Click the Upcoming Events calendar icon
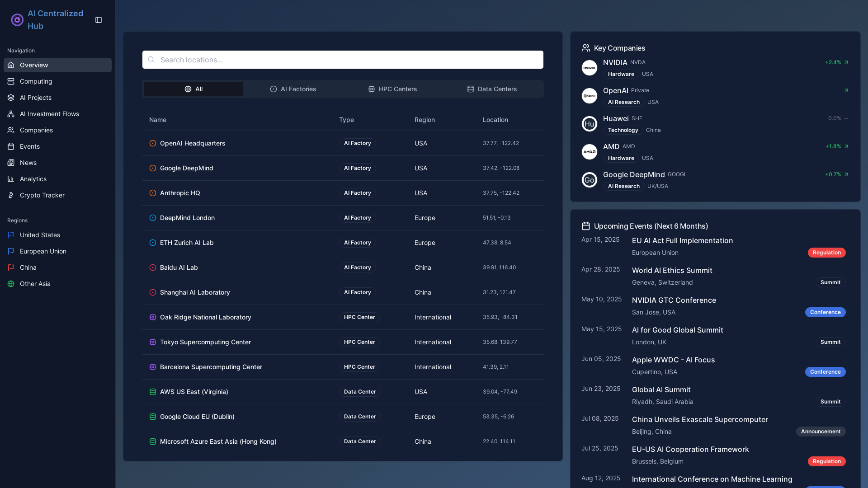The width and height of the screenshot is (868, 488). point(586,226)
